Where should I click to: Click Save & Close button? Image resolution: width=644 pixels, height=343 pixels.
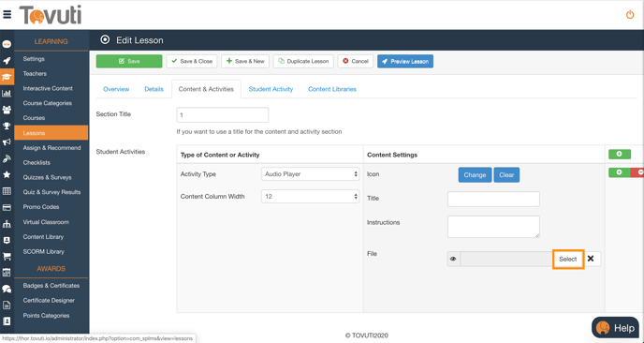coord(192,61)
